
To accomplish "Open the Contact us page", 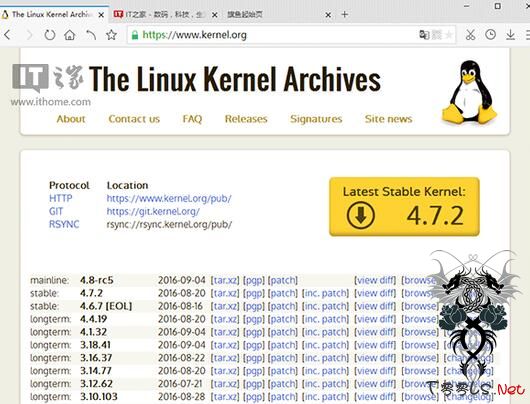I will [134, 119].
